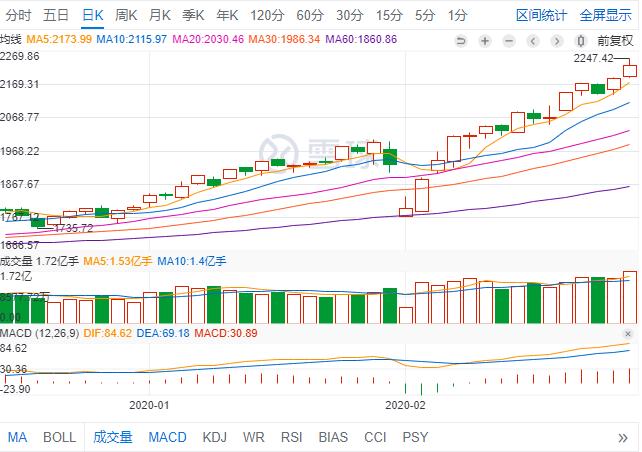Screen dimensions: 642x452
Task: Click the tallest final volume bar
Action: (630, 297)
